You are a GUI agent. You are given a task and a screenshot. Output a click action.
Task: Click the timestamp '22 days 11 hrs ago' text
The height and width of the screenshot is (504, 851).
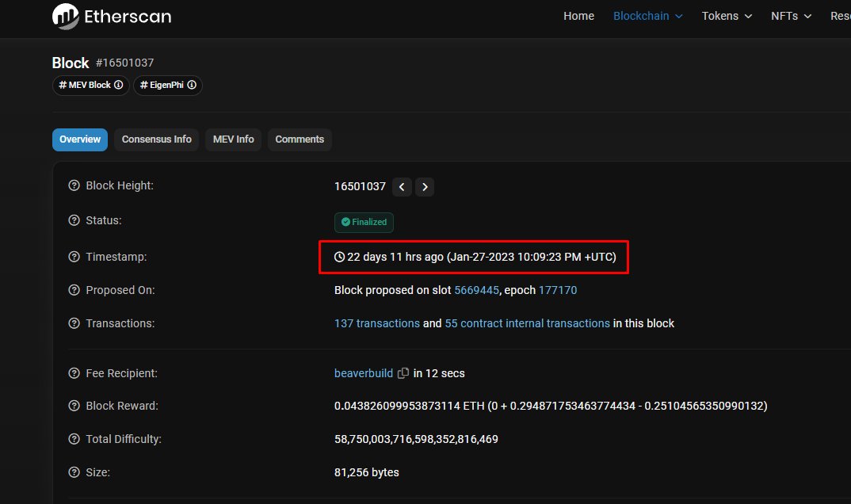click(x=395, y=257)
